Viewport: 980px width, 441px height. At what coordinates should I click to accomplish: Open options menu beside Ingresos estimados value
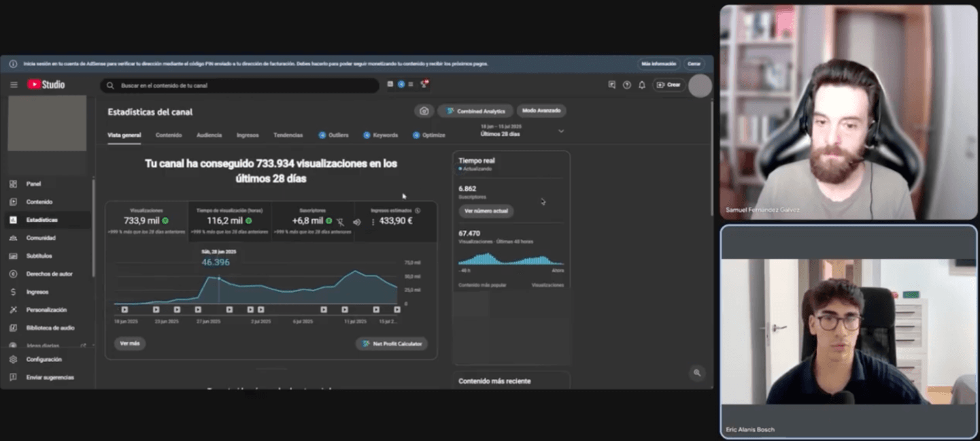(x=373, y=222)
